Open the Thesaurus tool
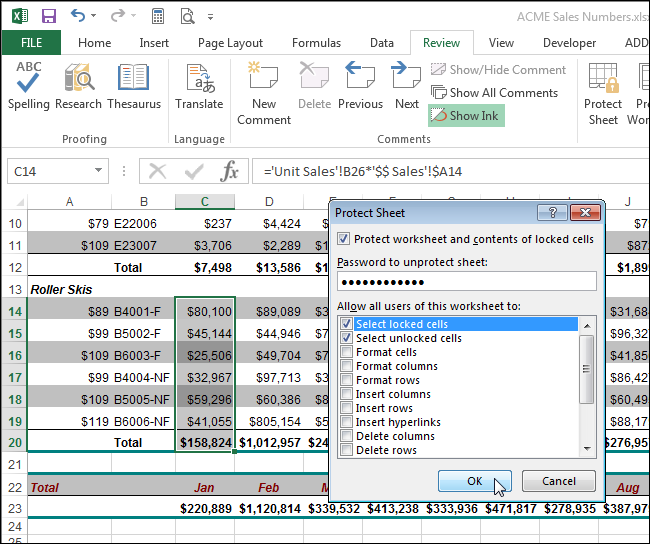 coord(133,85)
